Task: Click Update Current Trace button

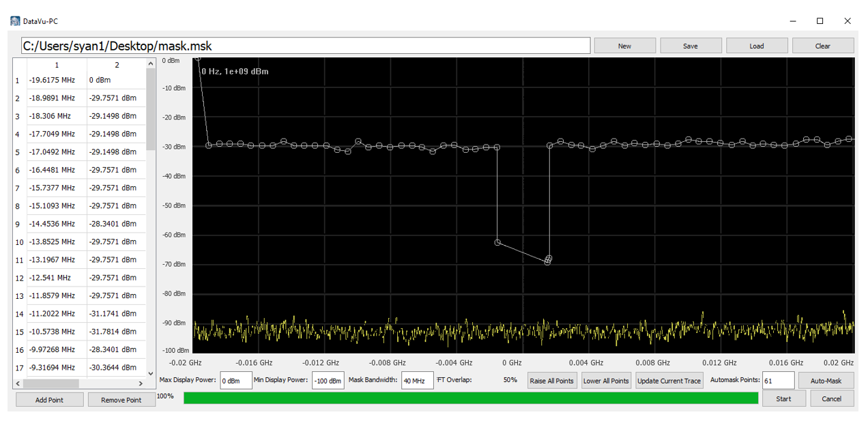Action: pos(669,381)
